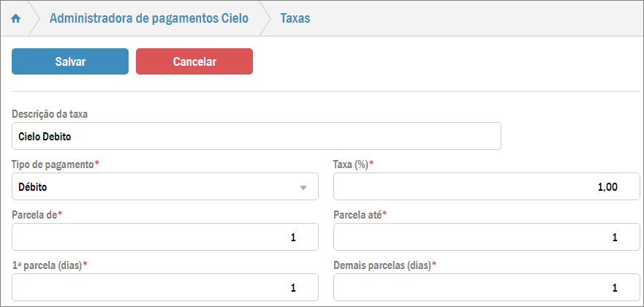644x307 pixels.
Task: Click the Parcela até number field
Action: click(486, 238)
